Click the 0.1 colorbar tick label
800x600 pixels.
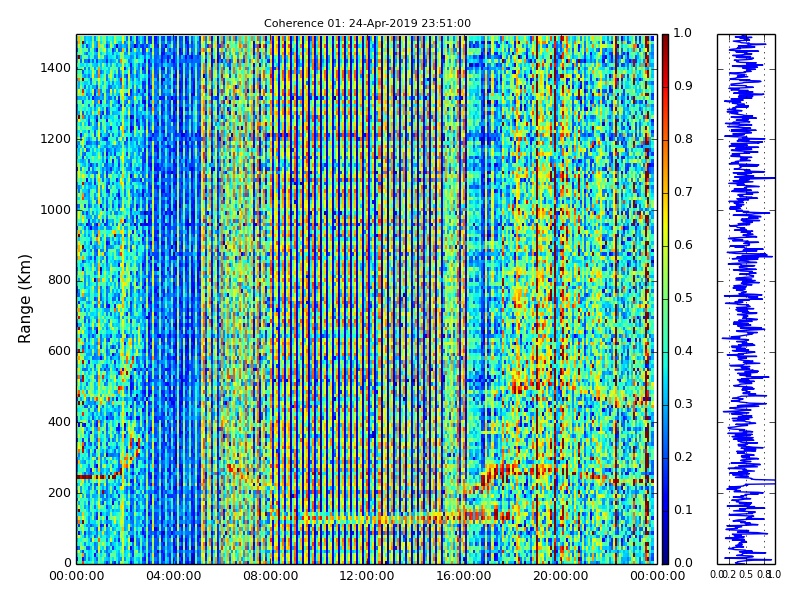click(x=683, y=510)
